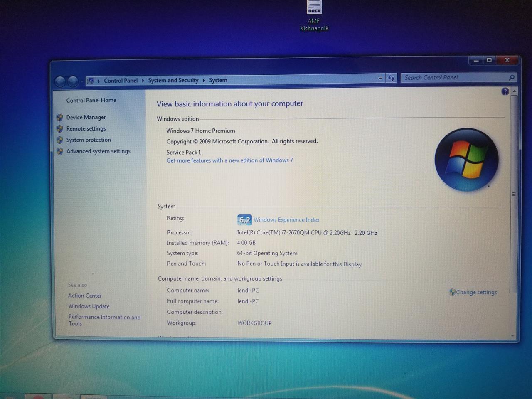Click the search magnifier icon
The width and height of the screenshot is (532, 399).
click(x=512, y=77)
